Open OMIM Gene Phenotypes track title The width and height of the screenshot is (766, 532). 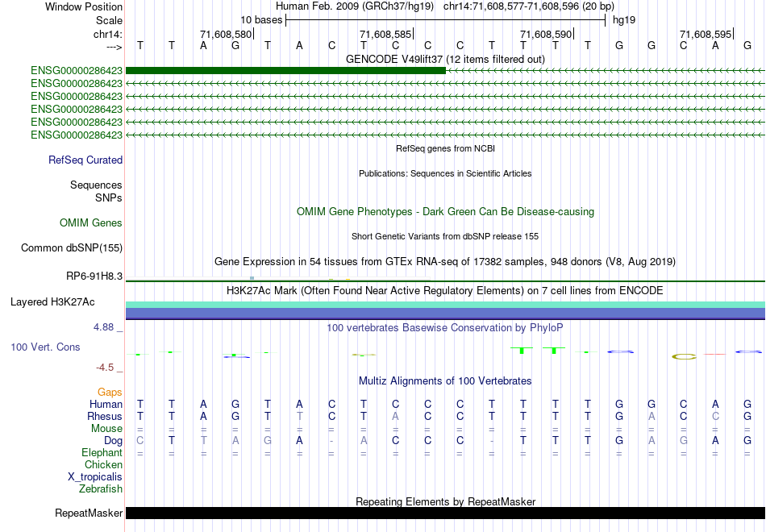pyautogui.click(x=445, y=211)
